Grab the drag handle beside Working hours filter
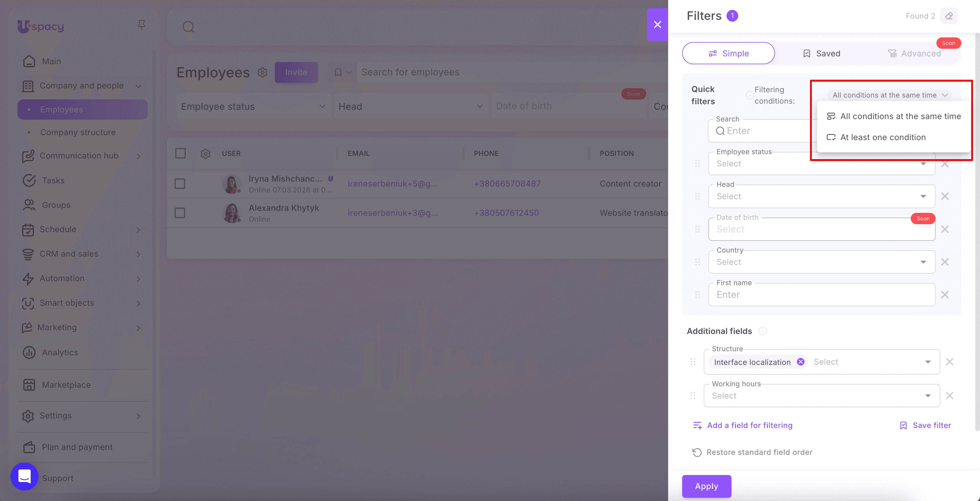This screenshot has height=501, width=980. (693, 396)
